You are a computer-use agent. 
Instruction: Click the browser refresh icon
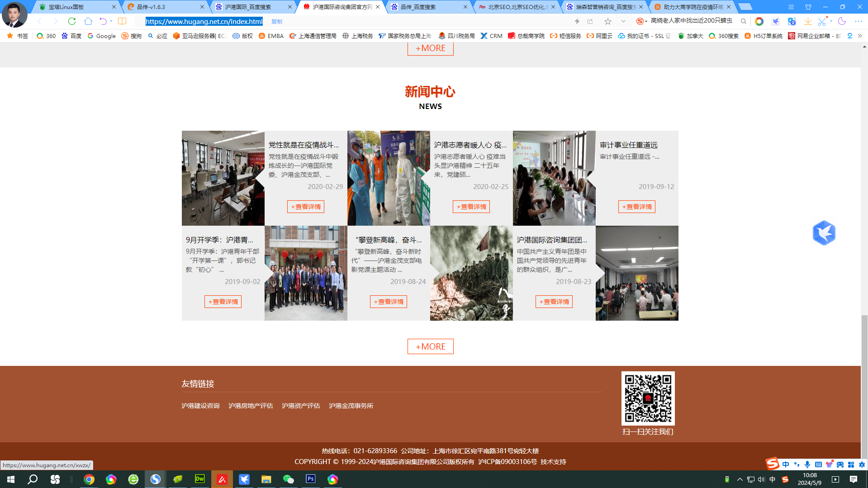point(72,21)
